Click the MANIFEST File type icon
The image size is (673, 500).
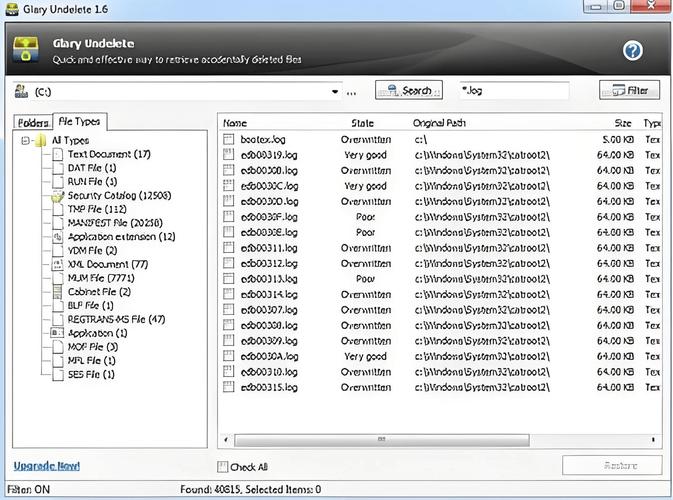(58, 223)
